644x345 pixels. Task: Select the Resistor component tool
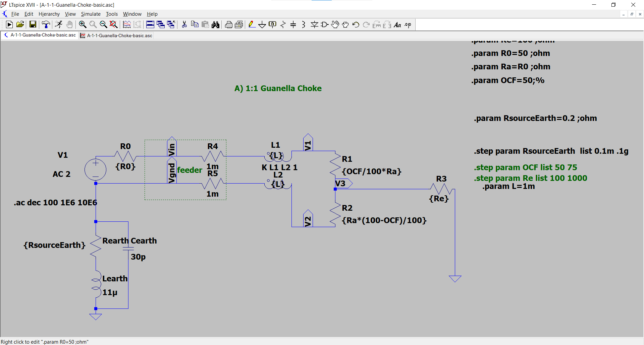[283, 24]
